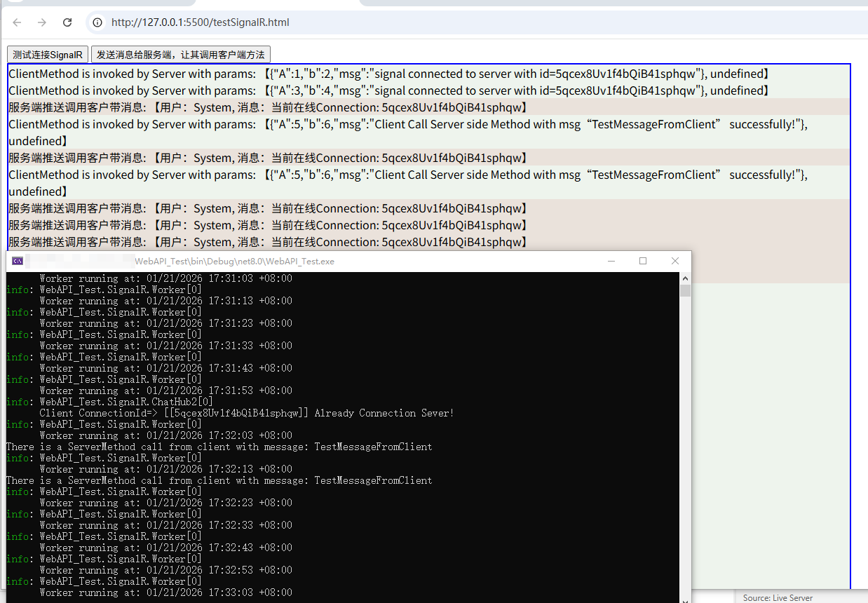
Task: Click the 发送消息给服务端，让其调用客户端方法 button
Action: coord(181,55)
